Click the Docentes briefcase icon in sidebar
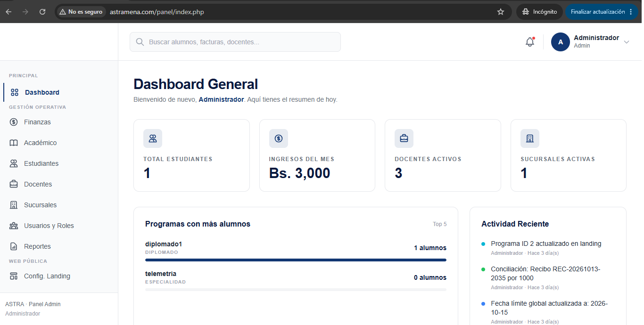The image size is (644, 325). [x=14, y=184]
